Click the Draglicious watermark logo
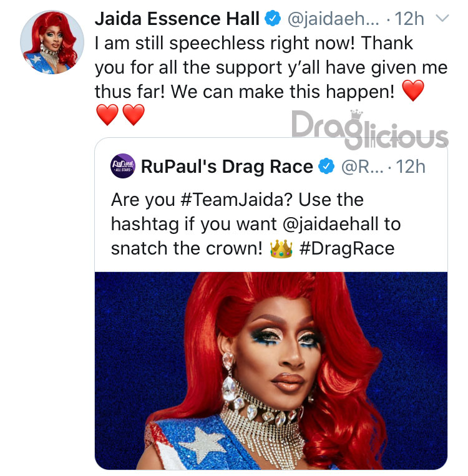This screenshot has height=476, width=468. (x=369, y=129)
